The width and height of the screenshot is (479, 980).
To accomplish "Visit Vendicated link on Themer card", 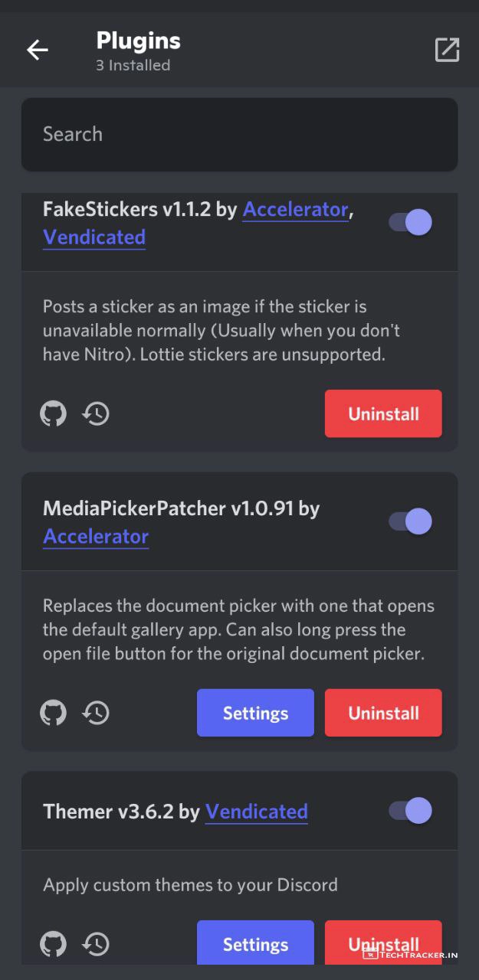I will coord(256,812).
